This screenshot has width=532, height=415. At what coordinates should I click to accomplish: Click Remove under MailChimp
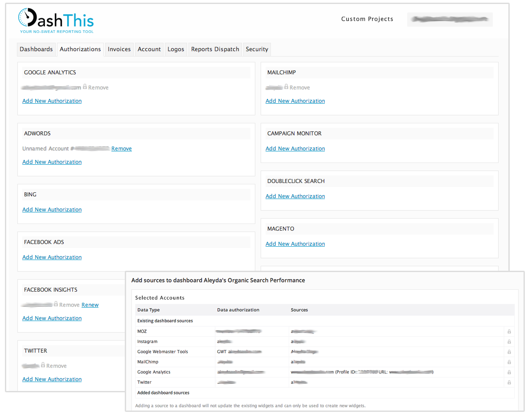pyautogui.click(x=299, y=87)
